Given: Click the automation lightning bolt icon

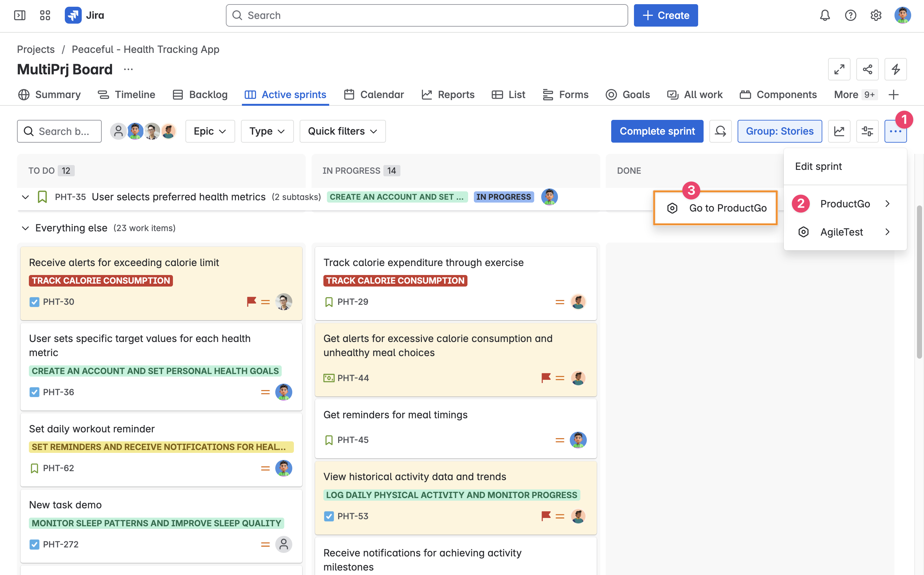Looking at the screenshot, I should (895, 69).
